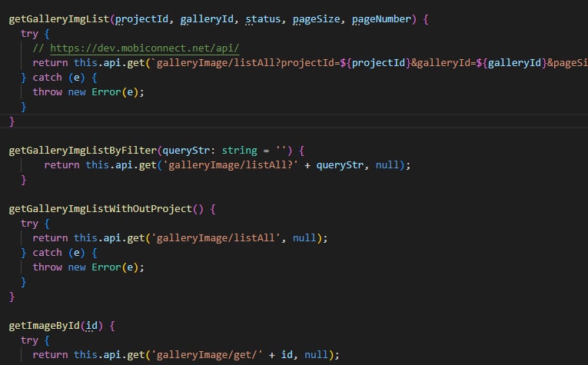Click catch (e) in the getGalleryImgList block
588x365 pixels.
[58, 78]
